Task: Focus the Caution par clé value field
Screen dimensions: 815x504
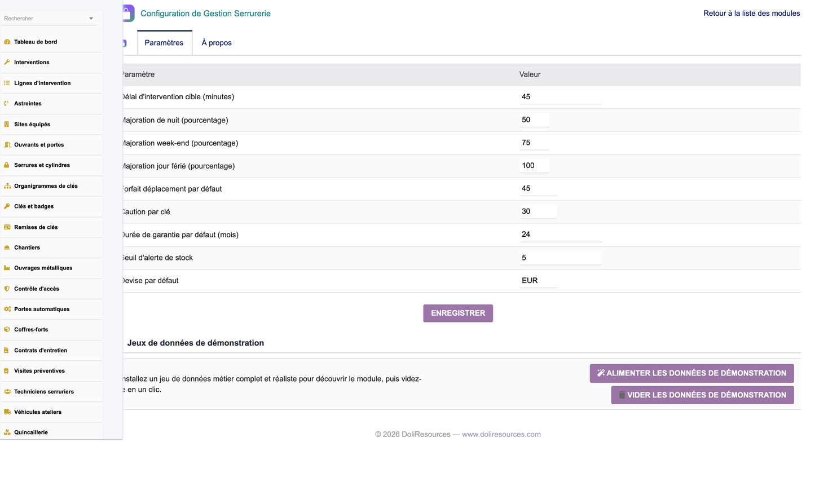Action: coord(538,211)
